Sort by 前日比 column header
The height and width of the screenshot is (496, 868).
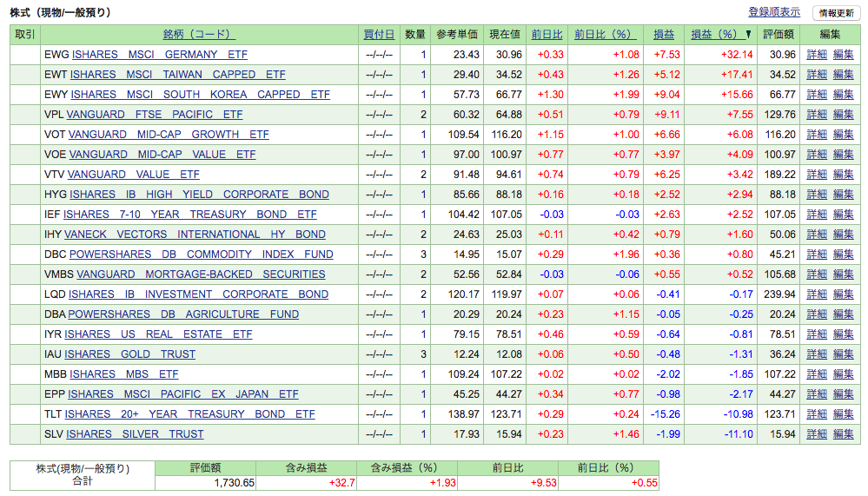pos(547,35)
